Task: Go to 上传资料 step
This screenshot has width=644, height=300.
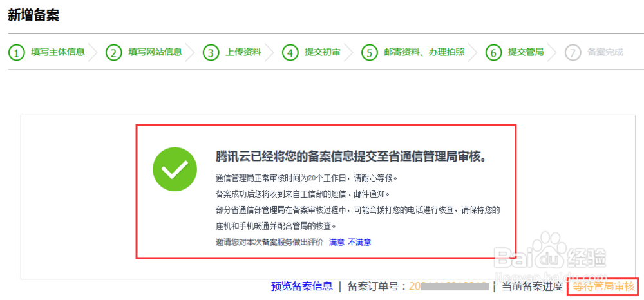Action: click(243, 52)
